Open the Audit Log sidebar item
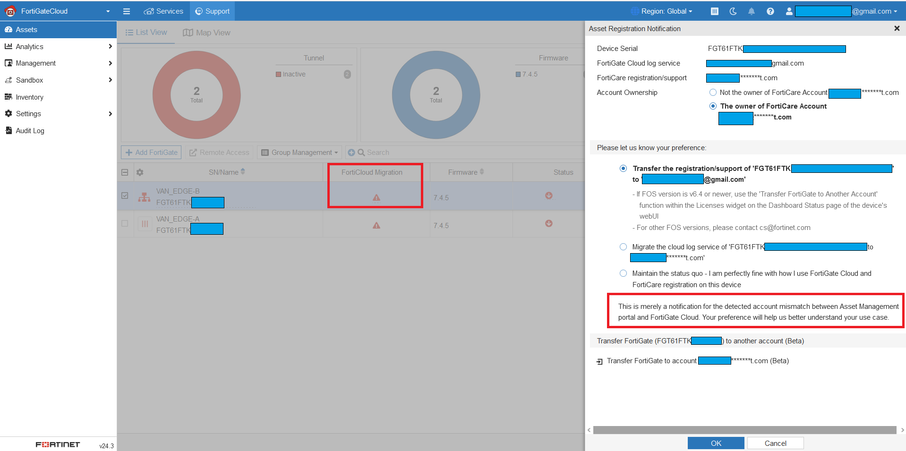The image size is (906, 451). (30, 131)
